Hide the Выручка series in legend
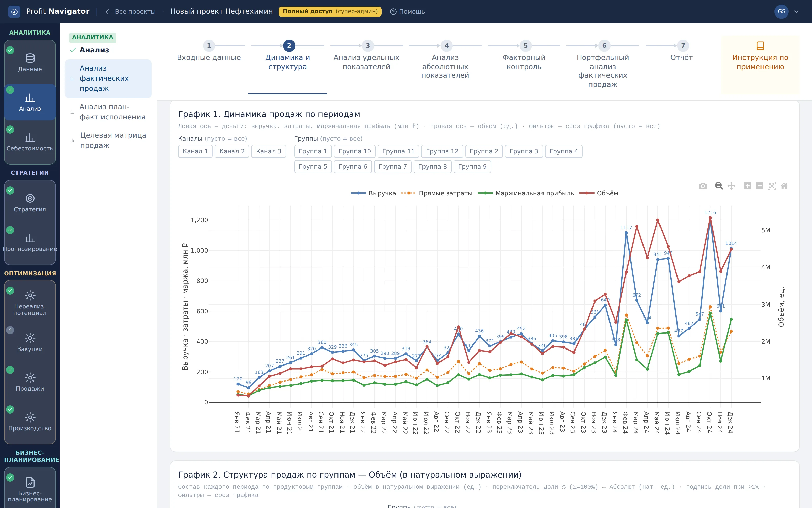812x508 pixels. (x=374, y=193)
